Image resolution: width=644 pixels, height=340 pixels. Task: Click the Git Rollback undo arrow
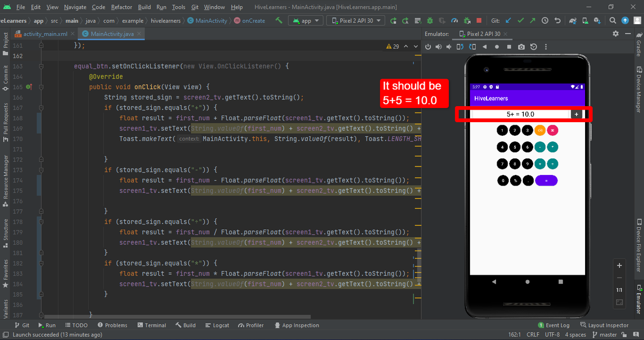[557, 21]
